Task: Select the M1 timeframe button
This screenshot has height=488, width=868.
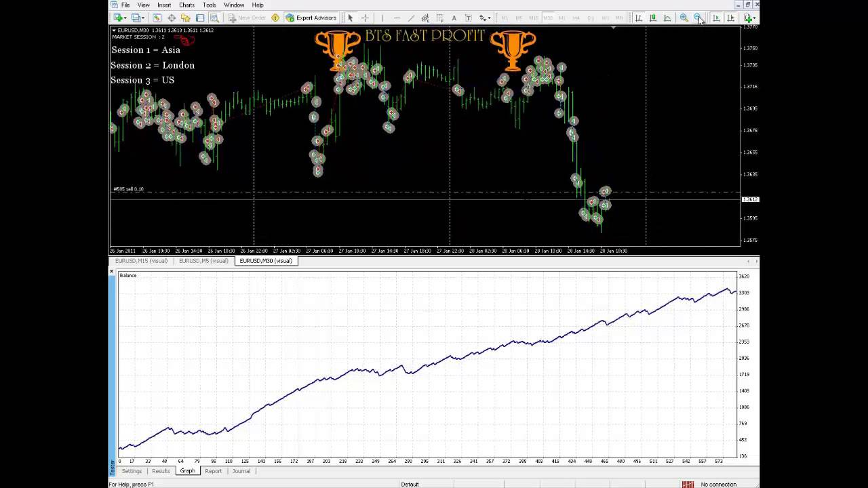Action: coord(504,18)
